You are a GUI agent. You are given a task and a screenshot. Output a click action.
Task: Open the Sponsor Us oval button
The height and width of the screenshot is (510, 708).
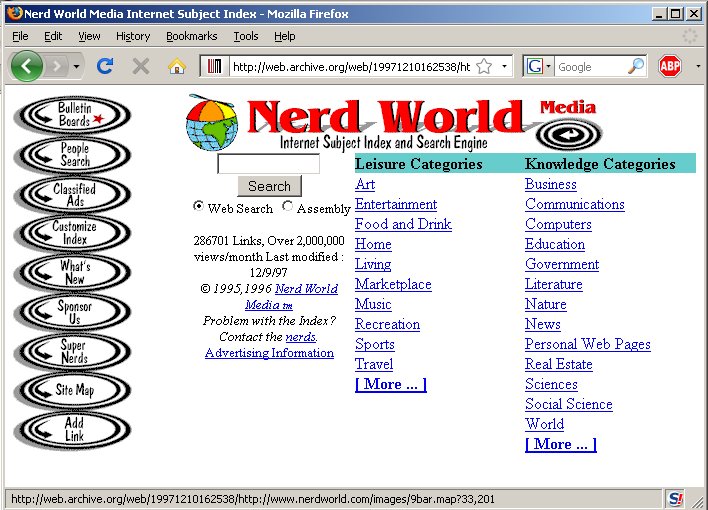click(72, 312)
